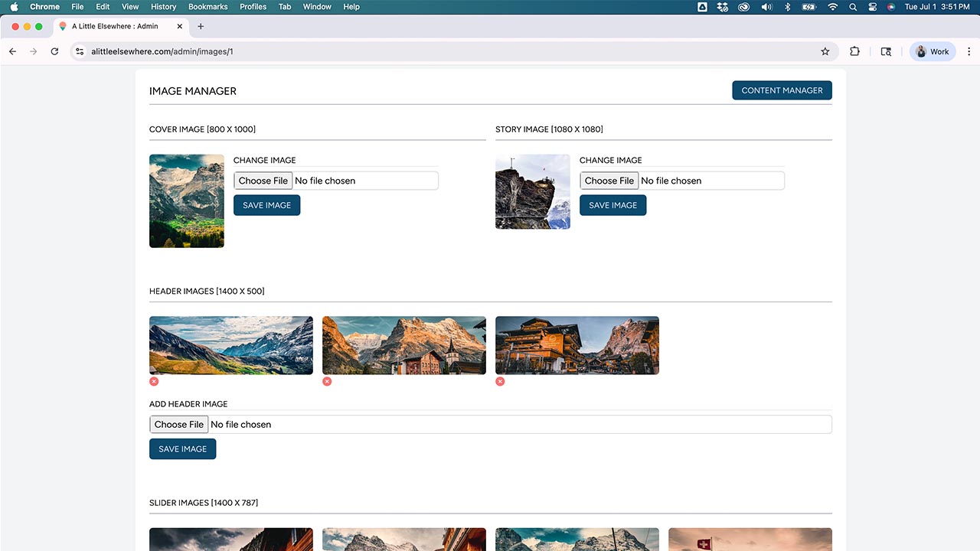Open the Edit menu

pos(103,7)
